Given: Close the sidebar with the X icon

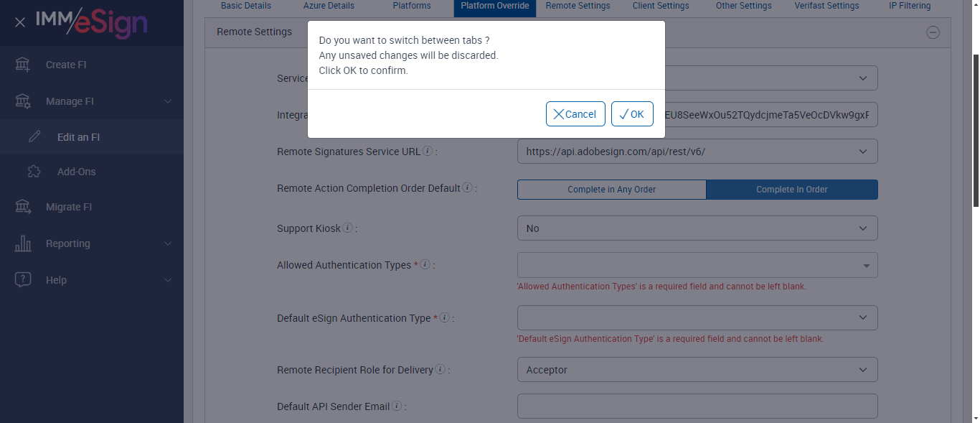Looking at the screenshot, I should coord(20,22).
